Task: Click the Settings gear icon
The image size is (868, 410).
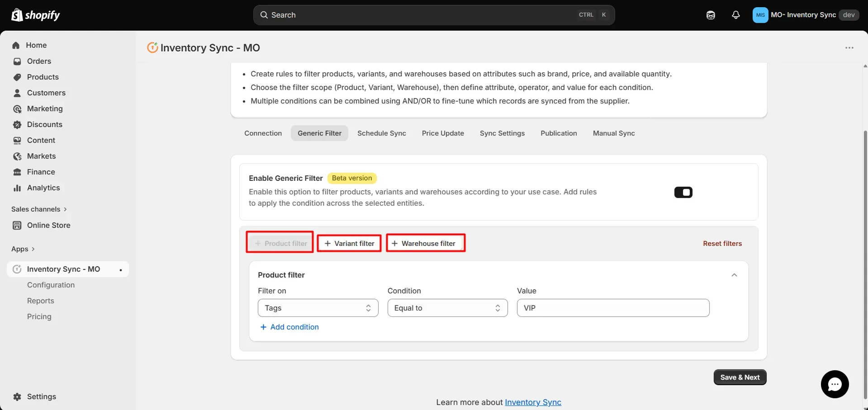Action: click(17, 396)
